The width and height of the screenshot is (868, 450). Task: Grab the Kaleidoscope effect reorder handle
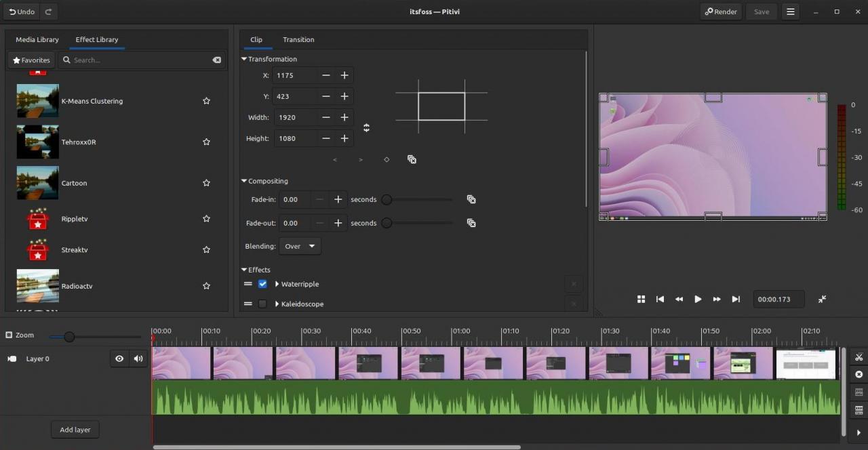(x=248, y=304)
